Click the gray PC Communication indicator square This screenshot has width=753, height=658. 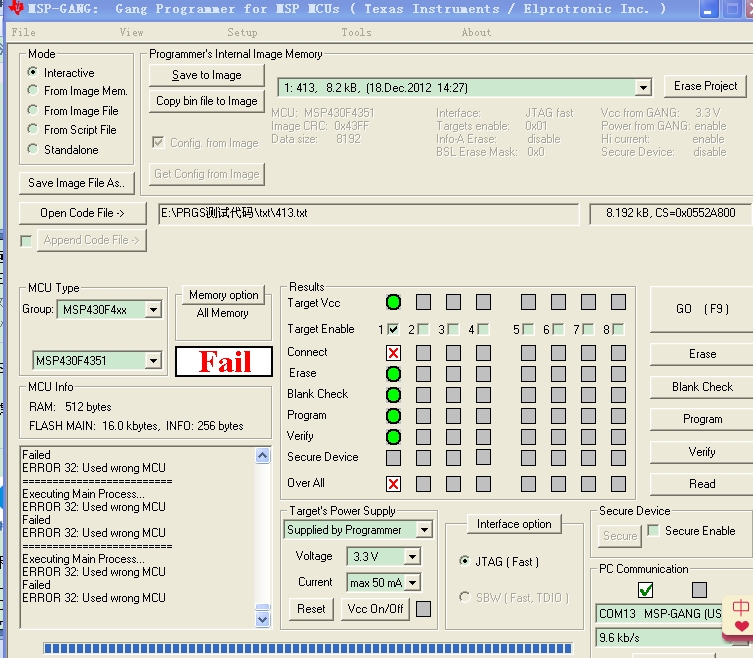coord(699,590)
